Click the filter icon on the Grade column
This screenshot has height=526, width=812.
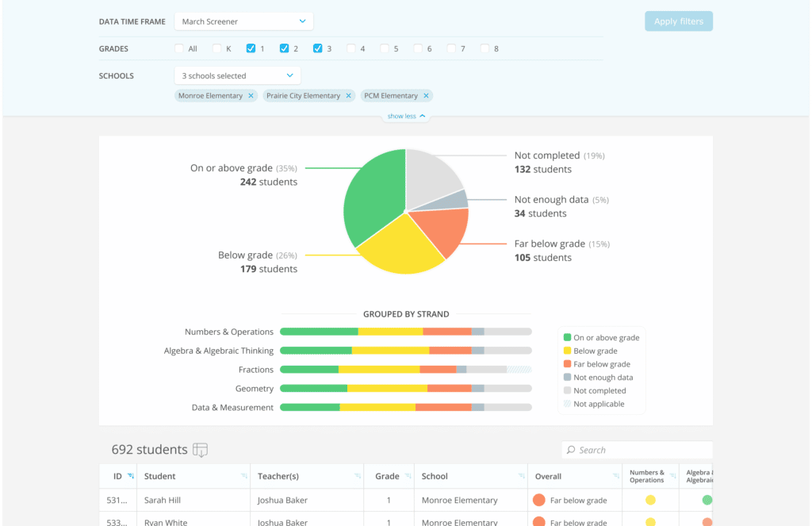pyautogui.click(x=408, y=476)
